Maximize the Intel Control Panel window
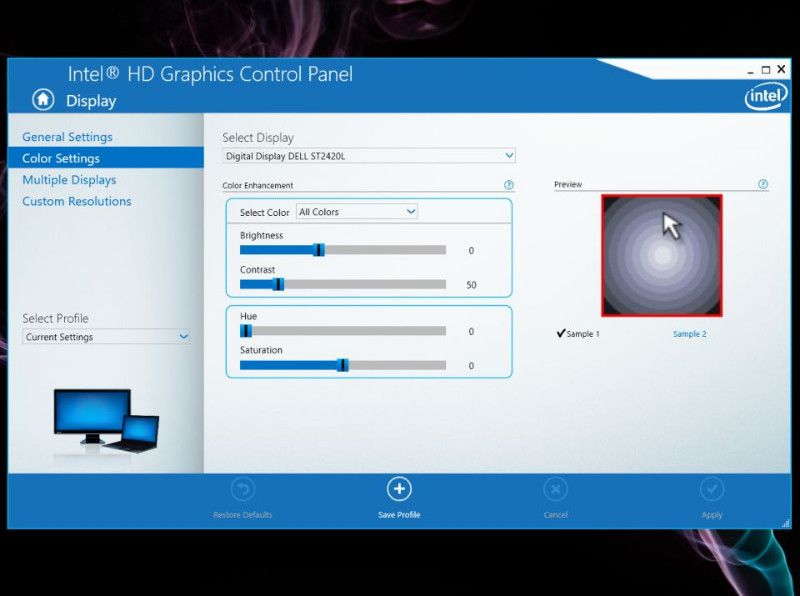This screenshot has height=596, width=800. 765,70
